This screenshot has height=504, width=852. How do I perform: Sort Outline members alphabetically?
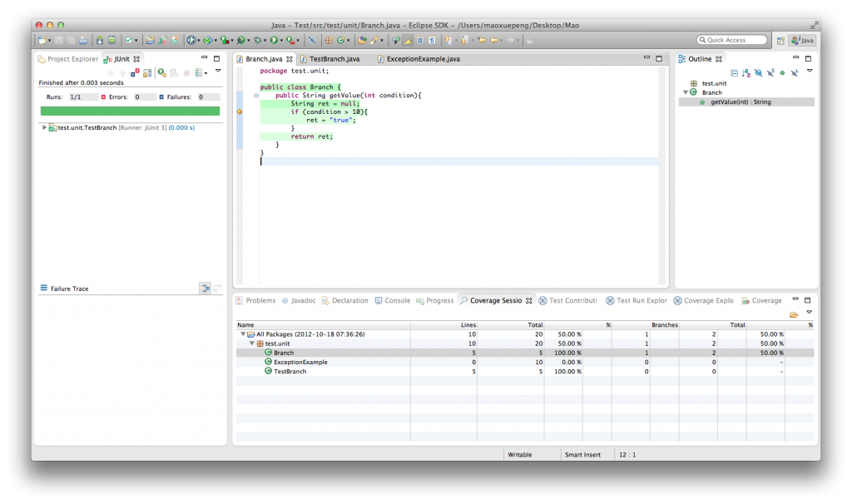coord(746,73)
